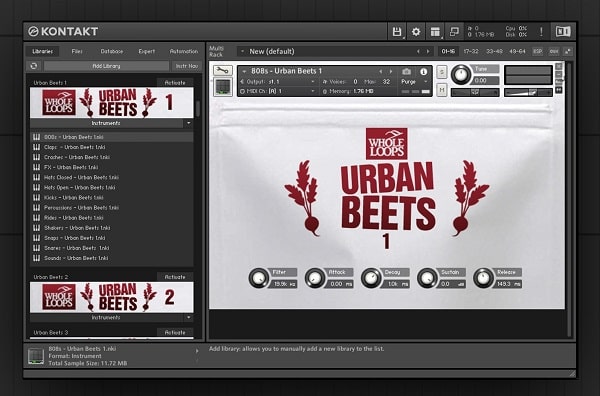This screenshot has width=600, height=396.
Task: Toggle the instrument Solo S button
Action: tap(442, 72)
